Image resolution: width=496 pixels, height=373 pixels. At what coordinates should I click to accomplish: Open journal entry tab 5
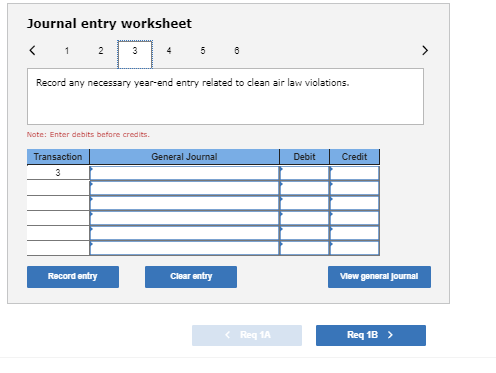pos(203,51)
